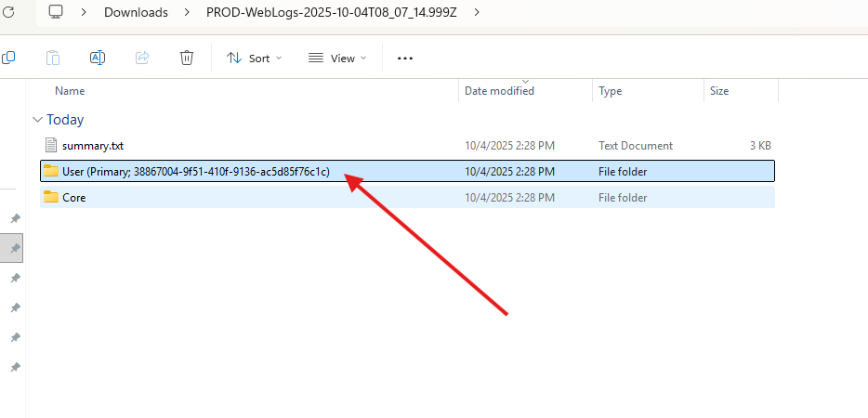Expand the chevron after the PROD-WebLogs breadcrumb
This screenshot has width=868, height=418.
[478, 12]
